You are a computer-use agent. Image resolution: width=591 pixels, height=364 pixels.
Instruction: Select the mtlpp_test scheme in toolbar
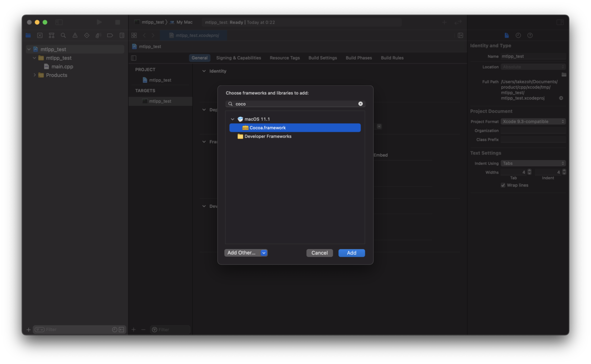[x=149, y=22]
